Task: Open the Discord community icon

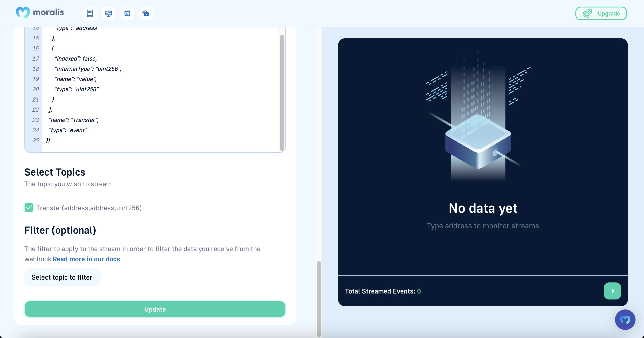Action: point(127,13)
